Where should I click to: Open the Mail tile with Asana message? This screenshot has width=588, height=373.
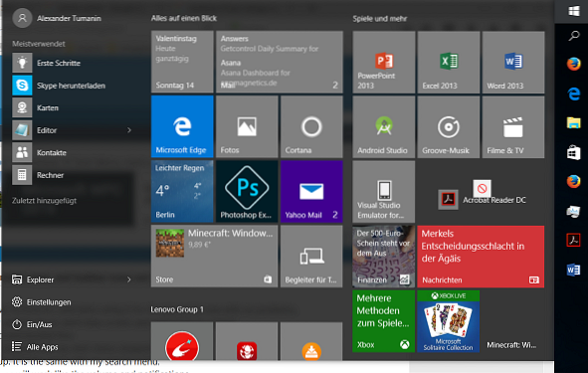coord(280,62)
